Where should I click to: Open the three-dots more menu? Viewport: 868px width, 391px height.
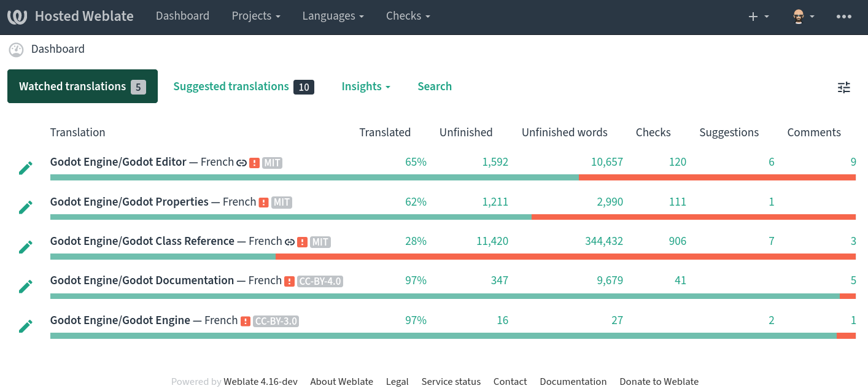(844, 17)
